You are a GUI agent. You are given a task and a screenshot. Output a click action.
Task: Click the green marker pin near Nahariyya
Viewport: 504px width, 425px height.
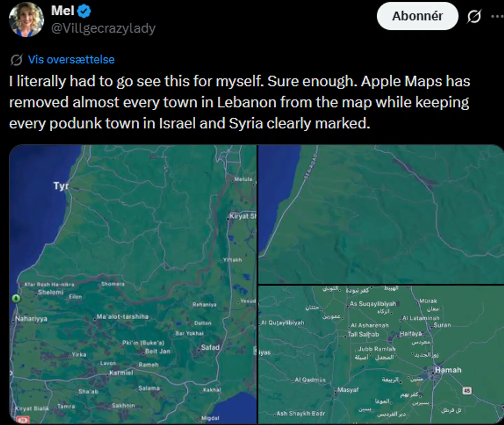(x=16, y=298)
